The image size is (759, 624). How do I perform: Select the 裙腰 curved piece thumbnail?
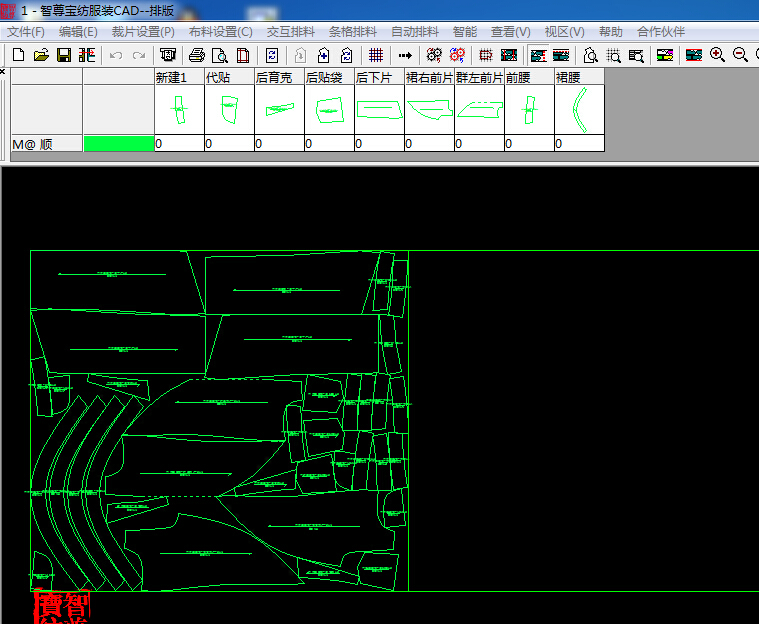tap(579, 110)
